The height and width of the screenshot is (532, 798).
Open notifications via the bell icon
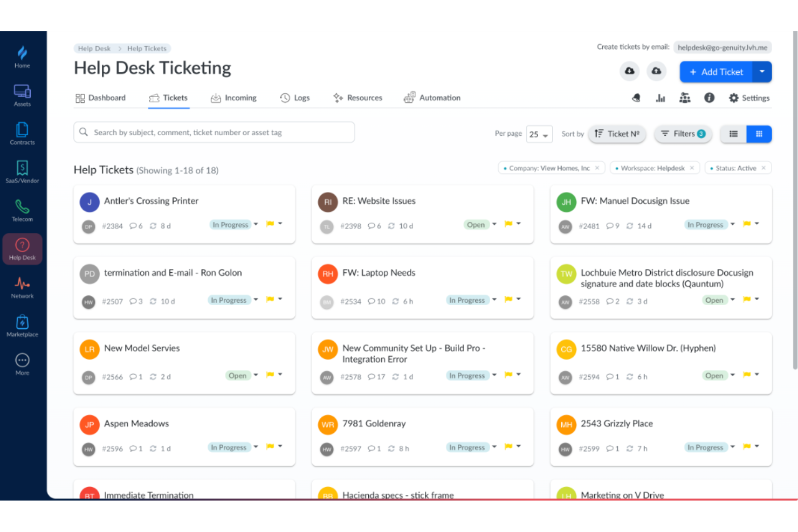[x=636, y=98]
